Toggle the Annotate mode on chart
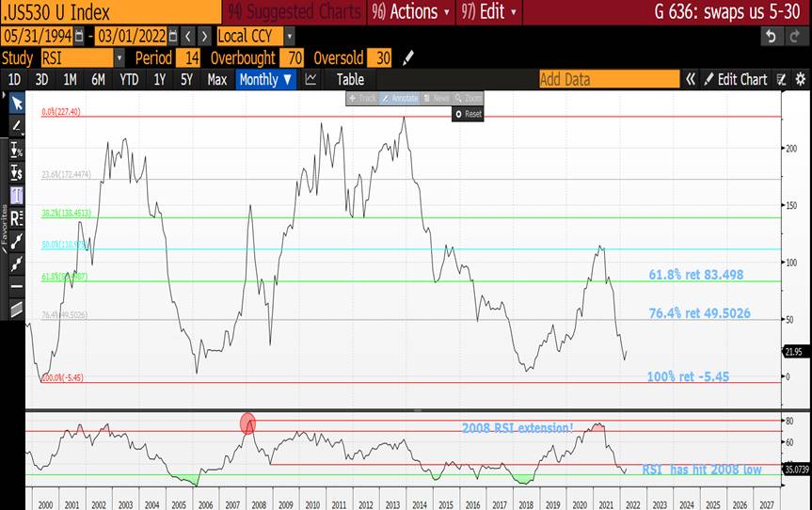The width and height of the screenshot is (812, 510). tap(402, 98)
